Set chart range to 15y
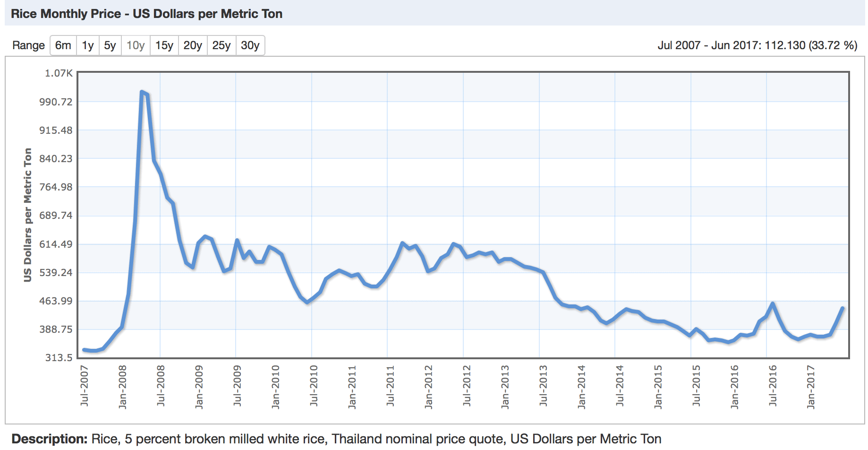This screenshot has height=450, width=868. 164,45
